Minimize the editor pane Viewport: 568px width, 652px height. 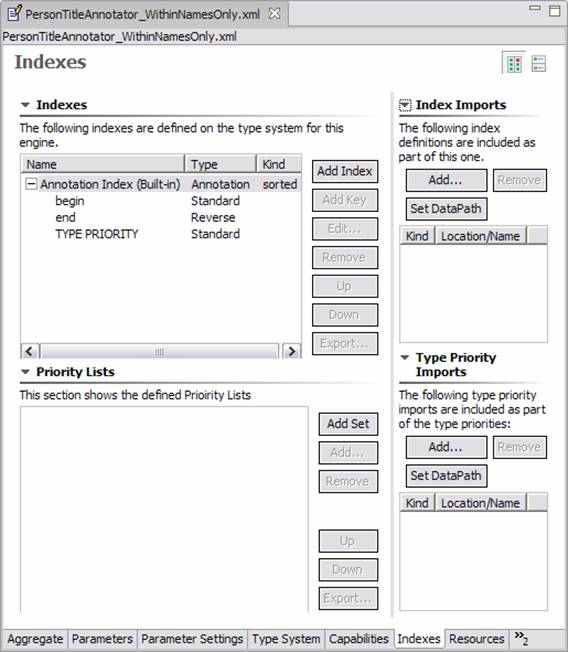click(535, 8)
